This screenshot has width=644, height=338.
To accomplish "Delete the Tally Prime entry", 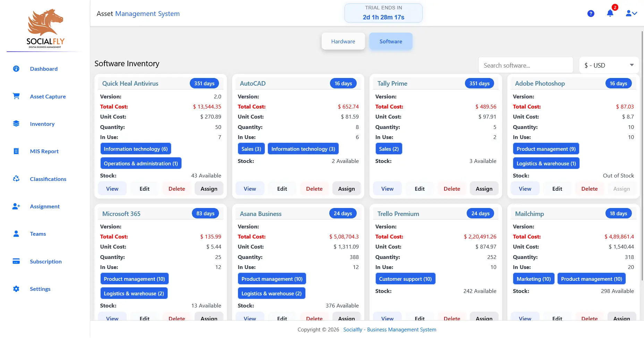I will tap(451, 188).
